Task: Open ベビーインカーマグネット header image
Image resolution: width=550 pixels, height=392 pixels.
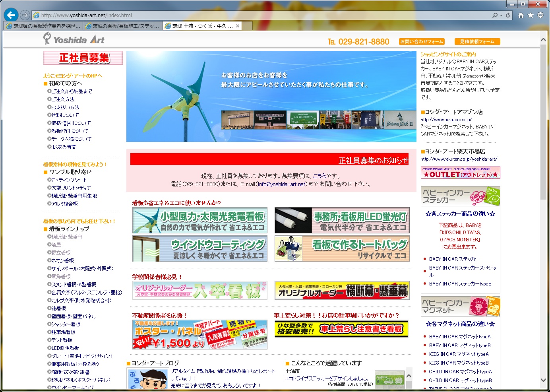Action: [461, 307]
